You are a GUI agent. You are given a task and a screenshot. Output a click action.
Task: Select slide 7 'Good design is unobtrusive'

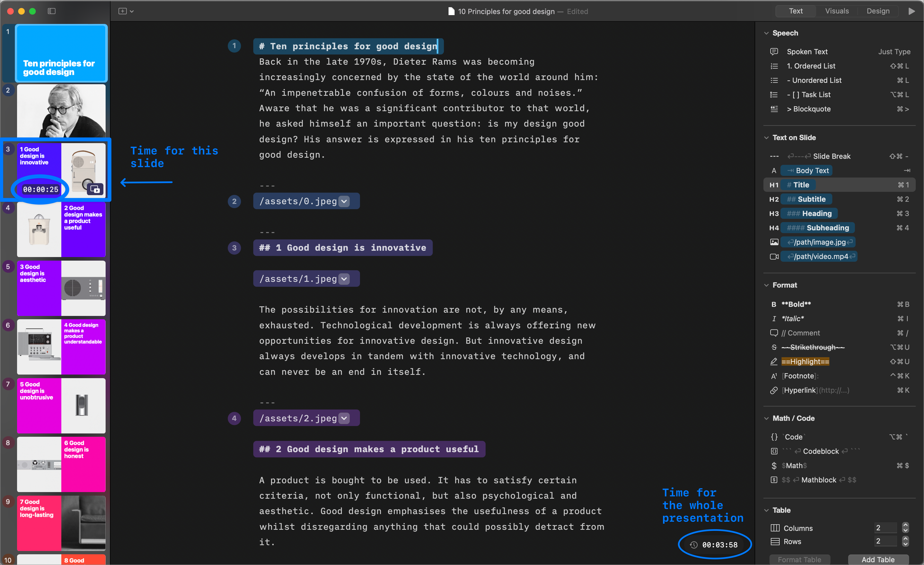[x=61, y=406]
